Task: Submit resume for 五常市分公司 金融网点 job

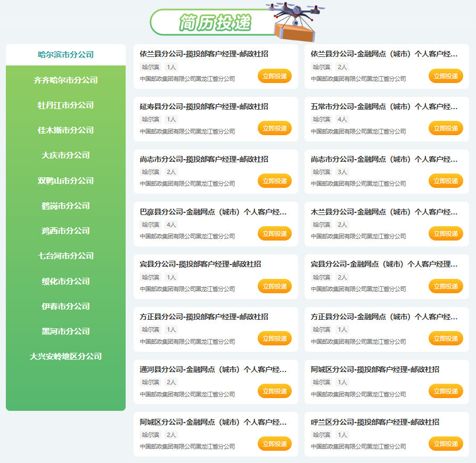Action: coord(446,128)
